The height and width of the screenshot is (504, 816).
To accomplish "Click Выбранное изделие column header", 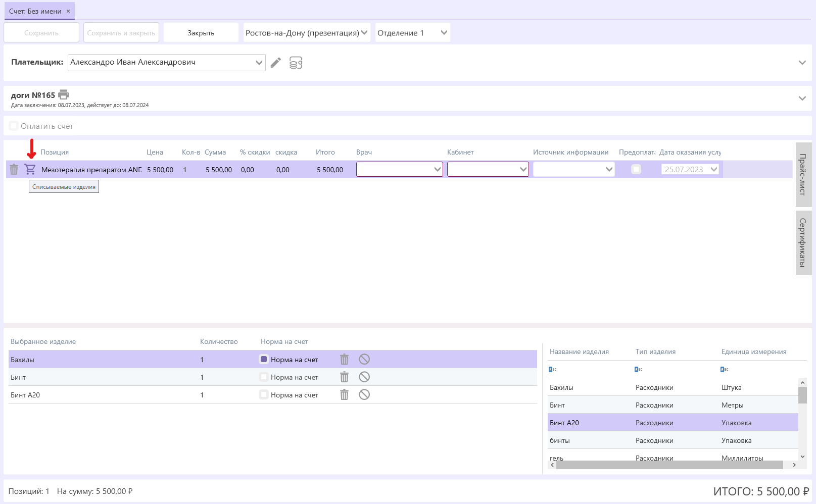I will click(43, 341).
